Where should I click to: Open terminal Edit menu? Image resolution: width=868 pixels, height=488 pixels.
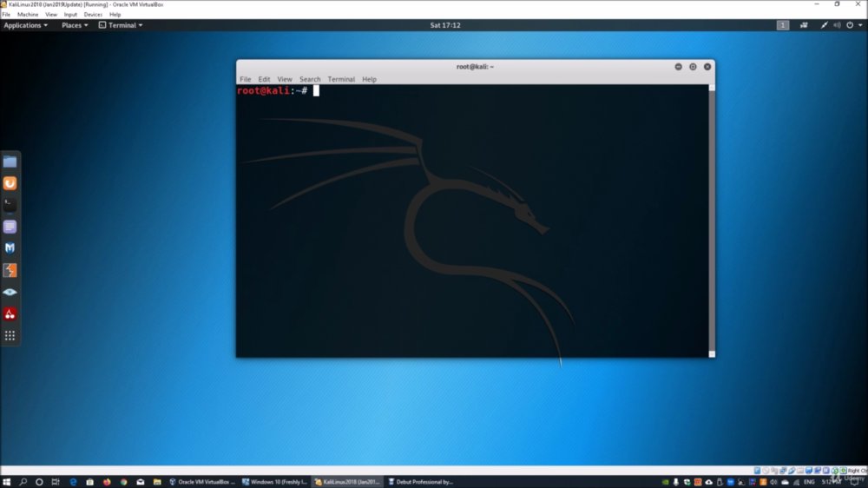[264, 79]
